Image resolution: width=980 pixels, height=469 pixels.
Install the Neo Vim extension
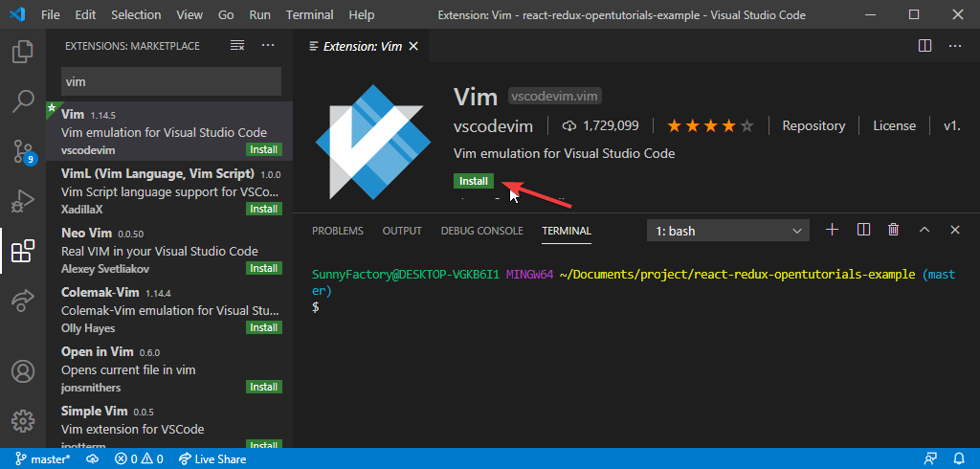click(264, 268)
